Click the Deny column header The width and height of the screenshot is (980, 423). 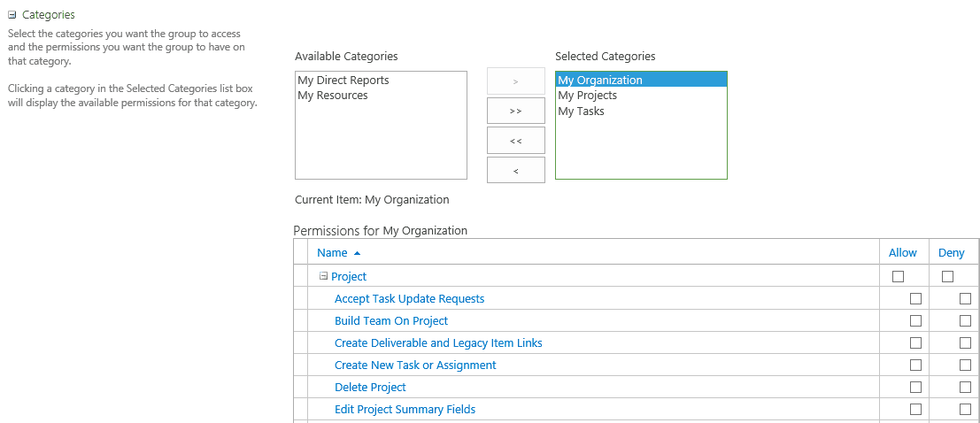click(x=952, y=252)
